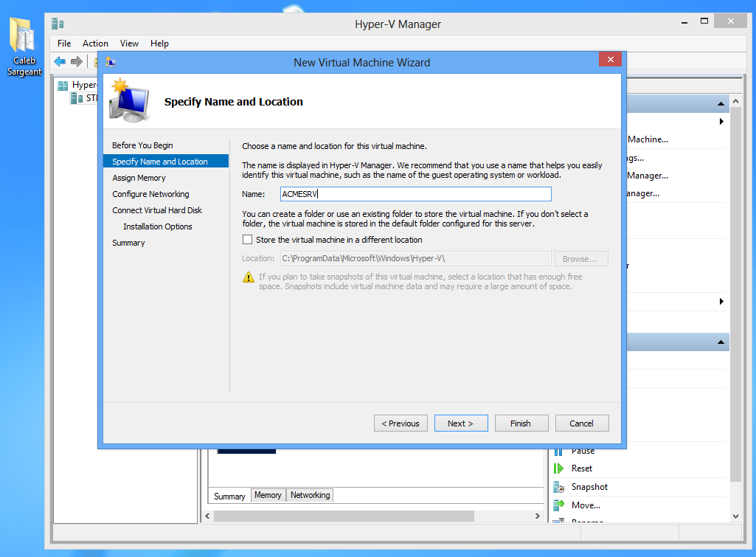Click the horizontal scrollbar in the details pane
Image resolution: width=756 pixels, height=557 pixels.
344,516
